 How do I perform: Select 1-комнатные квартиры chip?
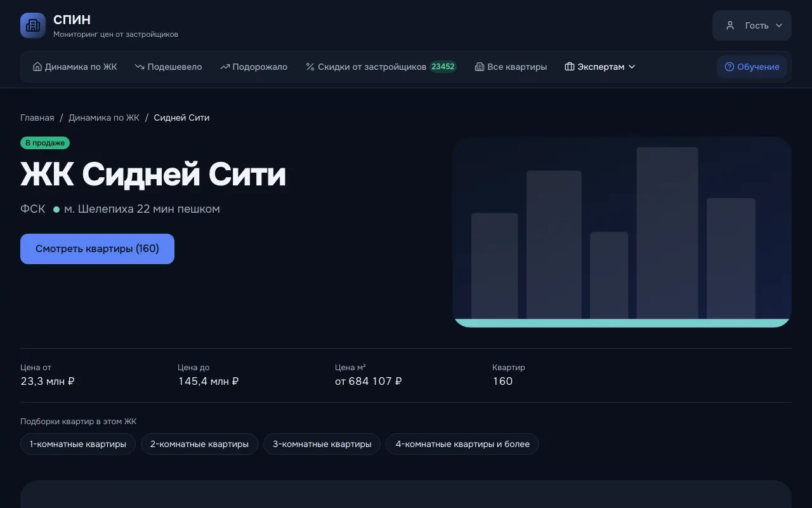tap(78, 444)
